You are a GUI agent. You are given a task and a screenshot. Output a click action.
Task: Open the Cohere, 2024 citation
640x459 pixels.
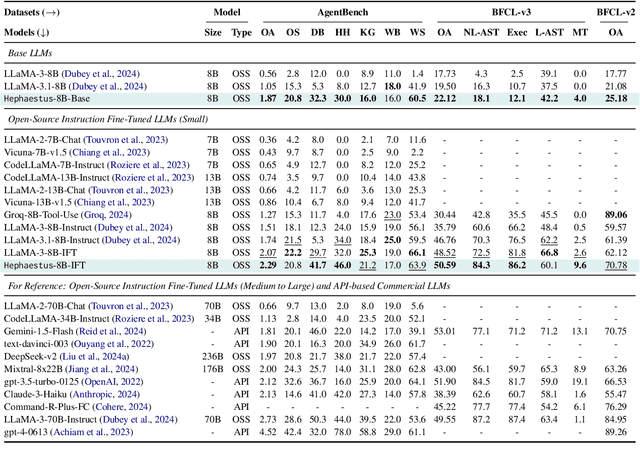pyautogui.click(x=122, y=407)
